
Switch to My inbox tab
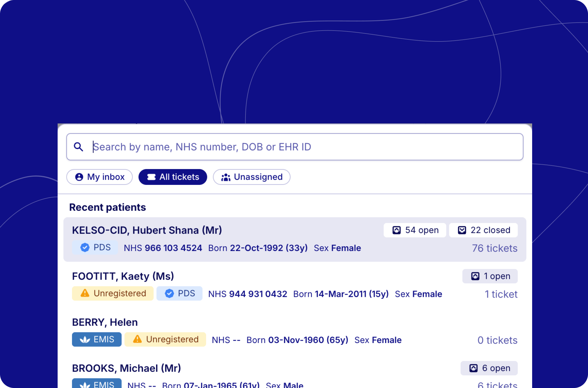tap(99, 177)
